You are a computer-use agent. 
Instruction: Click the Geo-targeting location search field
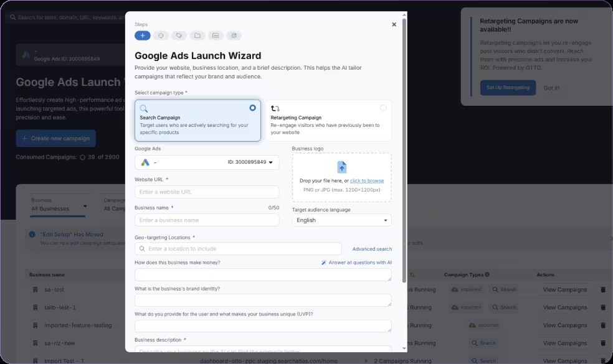click(238, 248)
